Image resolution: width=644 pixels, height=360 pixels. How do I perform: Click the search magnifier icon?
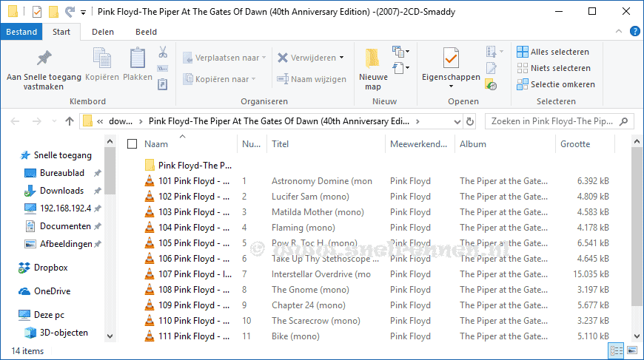[x=624, y=121]
